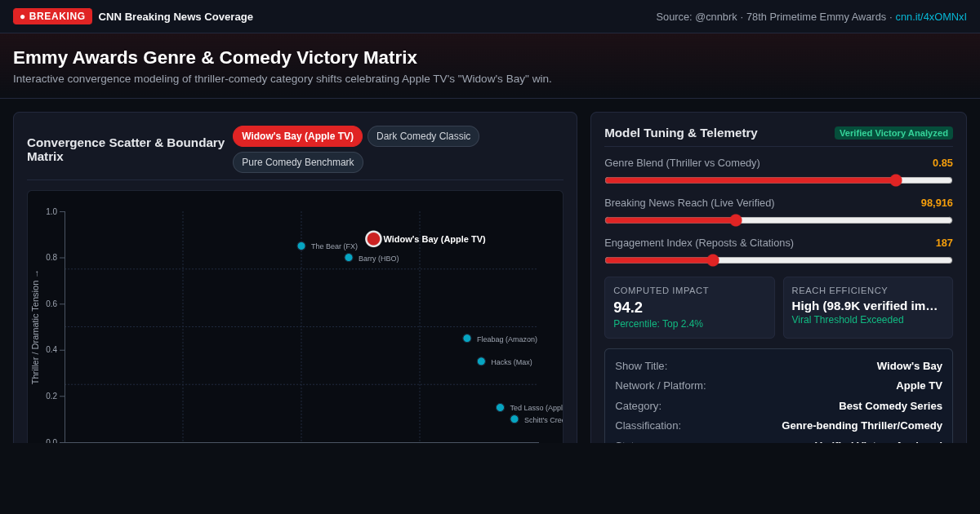This screenshot has width=980, height=514.
Task: Click Show Title value Widow's Bay
Action: tap(910, 366)
